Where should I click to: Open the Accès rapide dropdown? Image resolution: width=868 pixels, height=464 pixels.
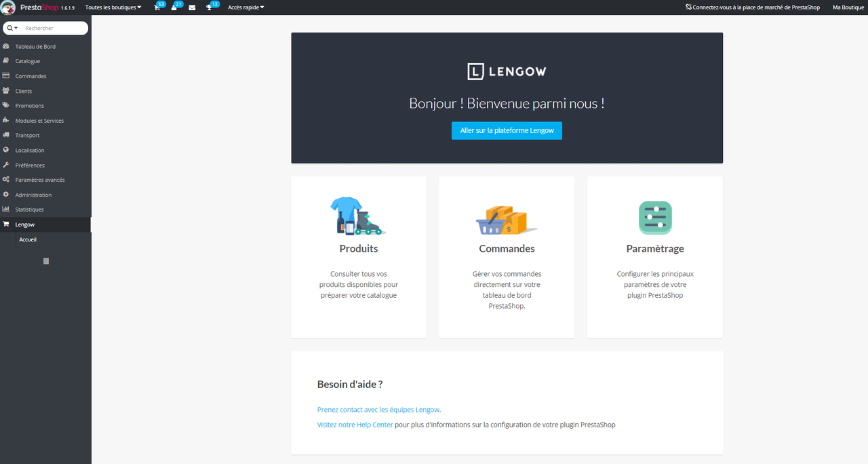(245, 7)
